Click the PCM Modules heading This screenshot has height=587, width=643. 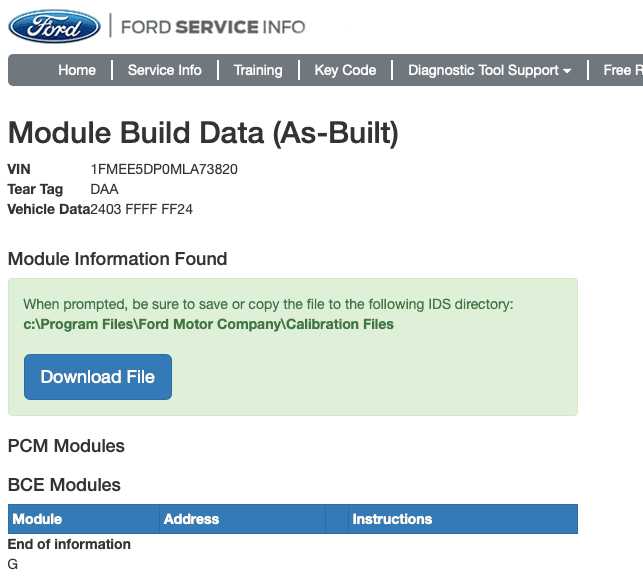(66, 446)
